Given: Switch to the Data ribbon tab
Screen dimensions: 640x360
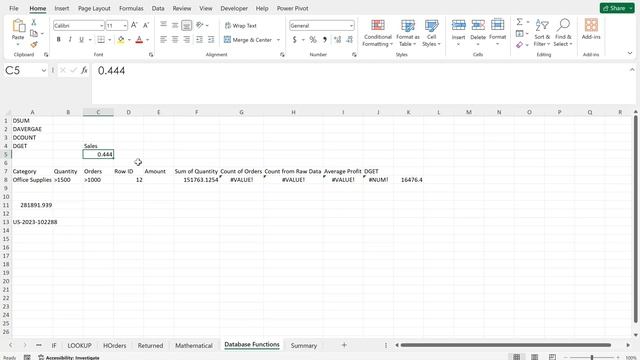Looking at the screenshot, I should (158, 8).
